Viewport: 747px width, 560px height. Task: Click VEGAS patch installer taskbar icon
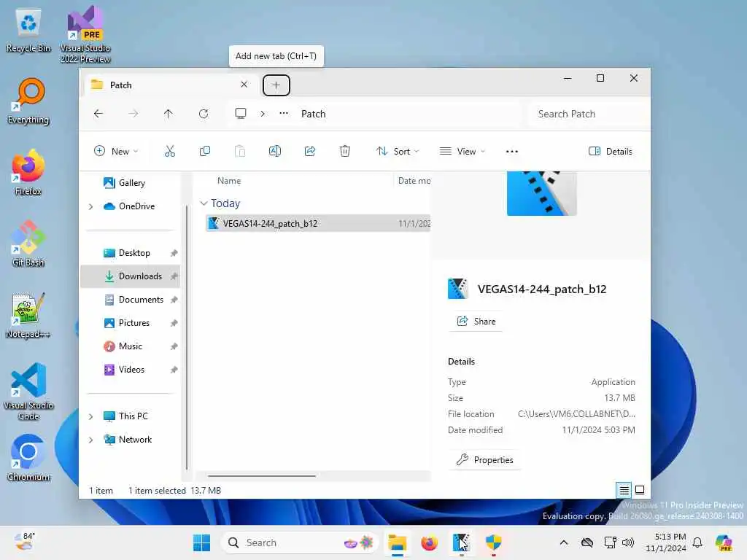click(461, 542)
